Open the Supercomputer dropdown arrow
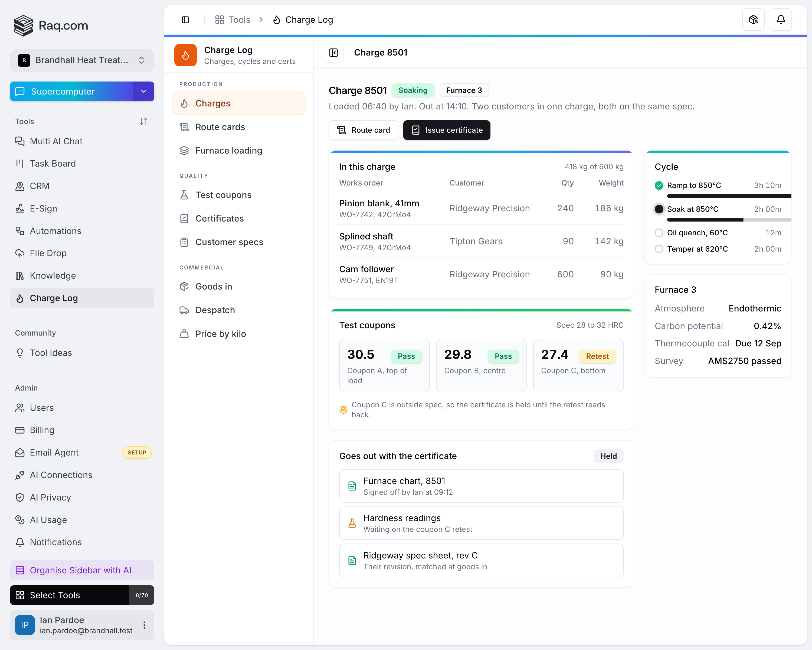 click(143, 92)
